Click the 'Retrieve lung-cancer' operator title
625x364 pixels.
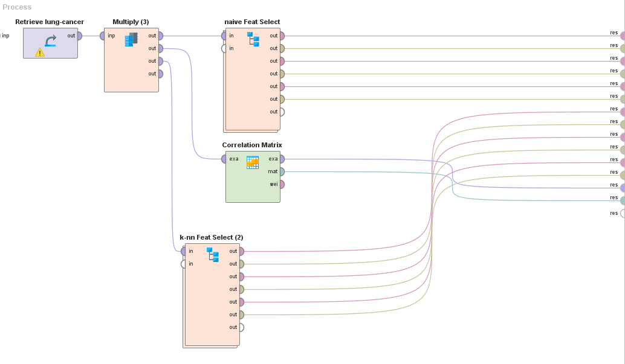pos(50,22)
